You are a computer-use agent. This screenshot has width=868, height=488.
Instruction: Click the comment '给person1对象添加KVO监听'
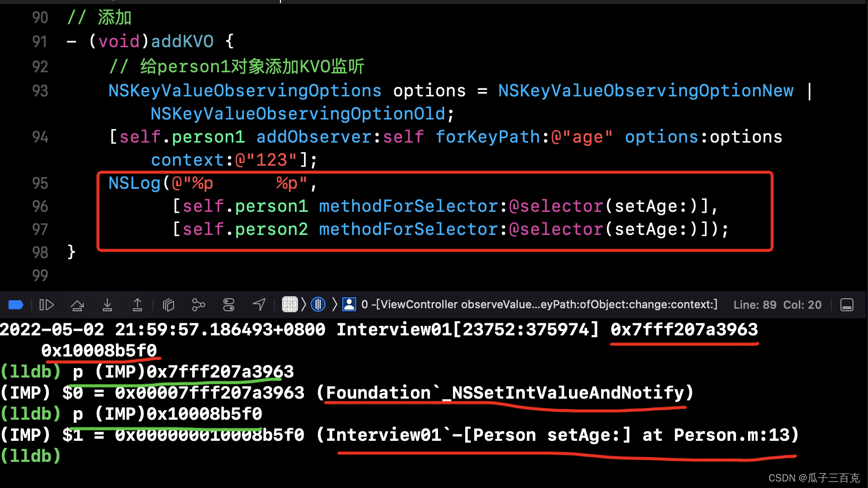[252, 66]
